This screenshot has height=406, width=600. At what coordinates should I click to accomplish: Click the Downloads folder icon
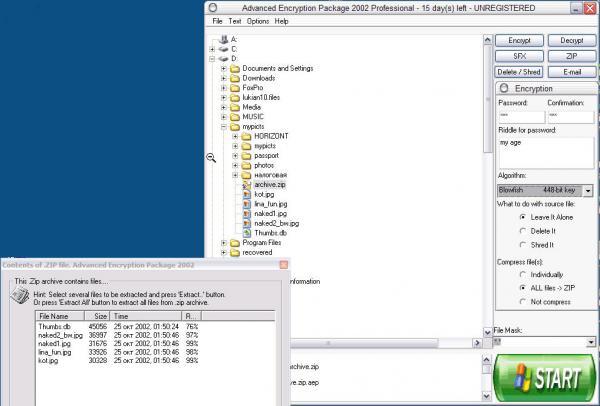pyautogui.click(x=235, y=78)
